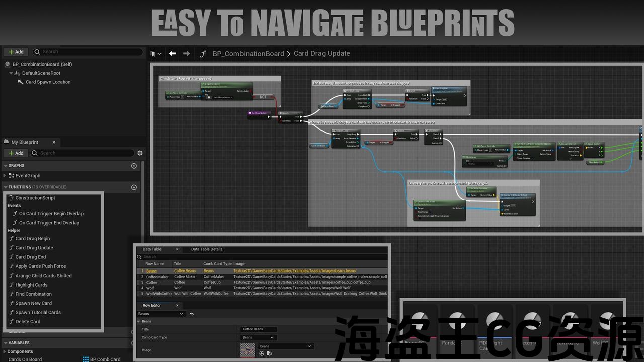Collapse the Variables section
Screen dimensions: 644x362
[x=6, y=343]
